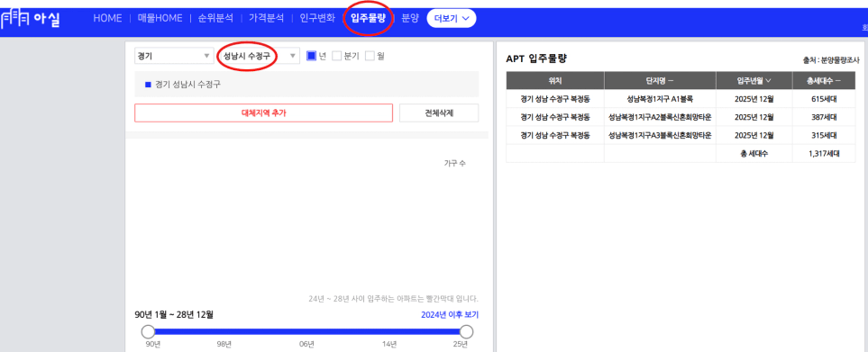Open 순위분석 menu item
The width and height of the screenshot is (868, 352).
pyautogui.click(x=215, y=18)
